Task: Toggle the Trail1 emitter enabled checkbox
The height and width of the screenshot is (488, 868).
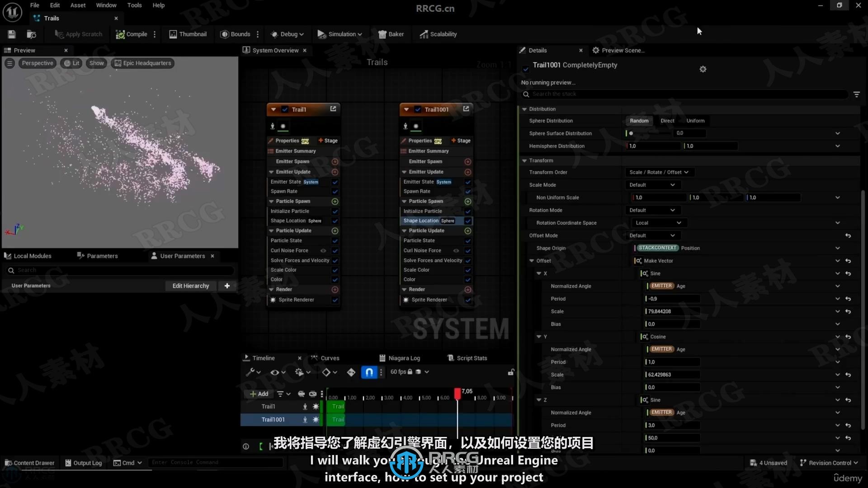Action: coord(285,109)
